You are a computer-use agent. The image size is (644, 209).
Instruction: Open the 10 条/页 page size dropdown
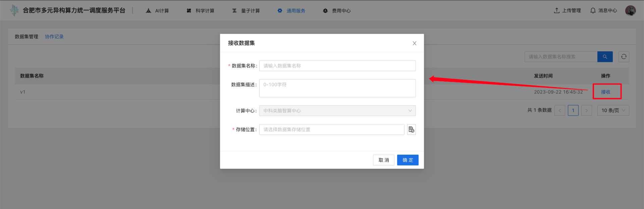613,110
